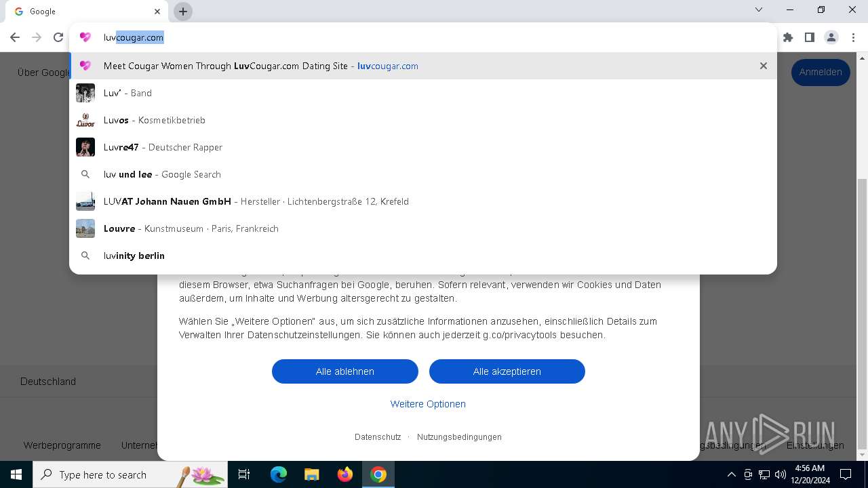Open Task View on taskbar

coord(244,474)
